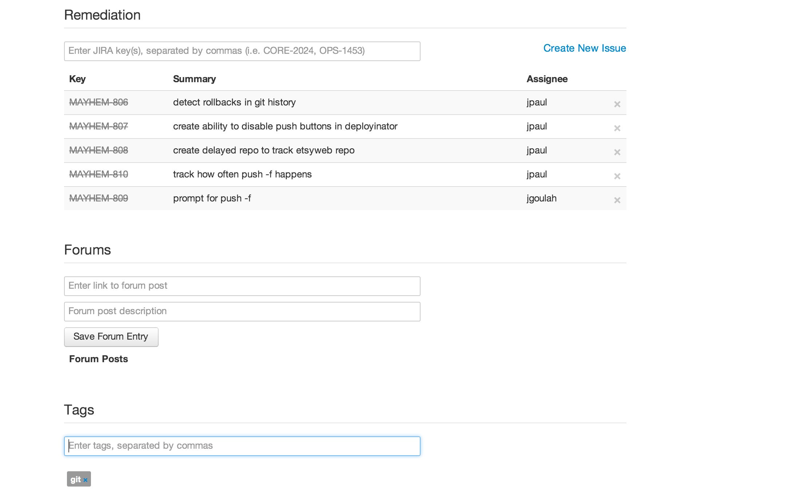Open the MAYHEM-807 issue key

tap(99, 127)
